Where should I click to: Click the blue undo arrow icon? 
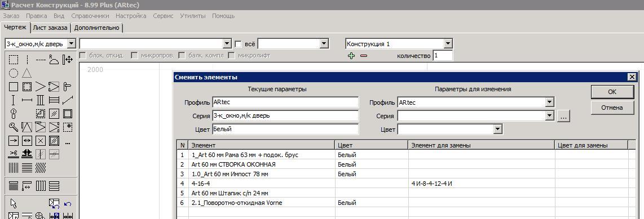point(68,203)
